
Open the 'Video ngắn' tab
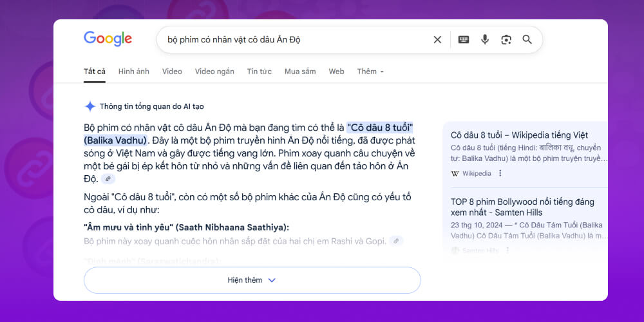coord(214,71)
